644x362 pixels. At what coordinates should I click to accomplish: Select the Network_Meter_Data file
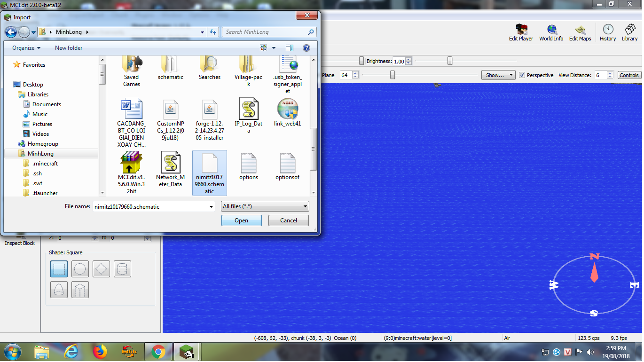pos(170,169)
